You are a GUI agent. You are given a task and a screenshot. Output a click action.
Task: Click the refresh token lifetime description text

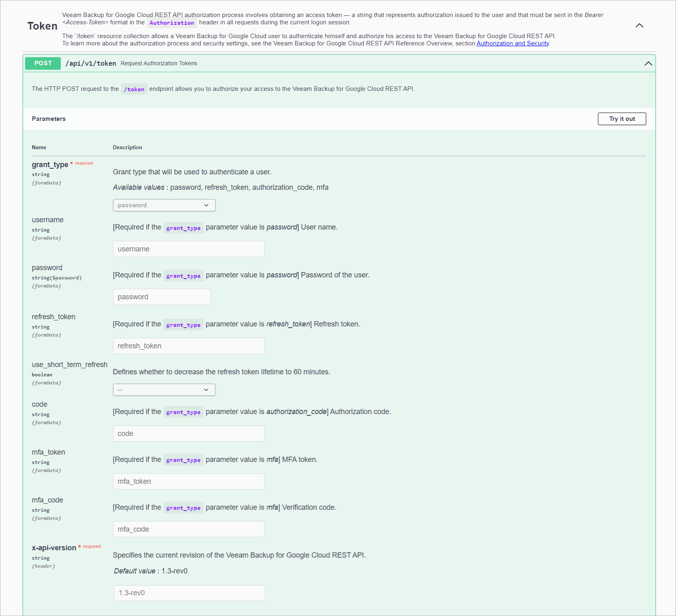tap(222, 372)
